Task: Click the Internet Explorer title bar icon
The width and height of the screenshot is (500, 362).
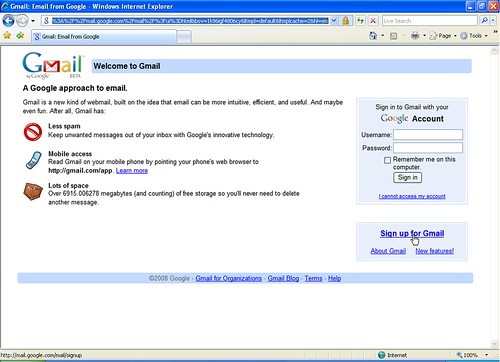Action: click(5, 6)
